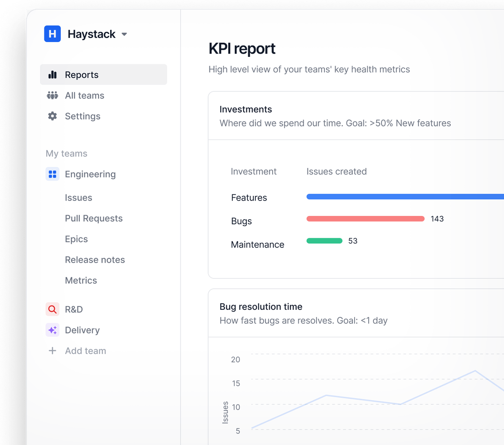504x445 pixels.
Task: Click the plus icon next to Add team
Action: click(x=52, y=351)
